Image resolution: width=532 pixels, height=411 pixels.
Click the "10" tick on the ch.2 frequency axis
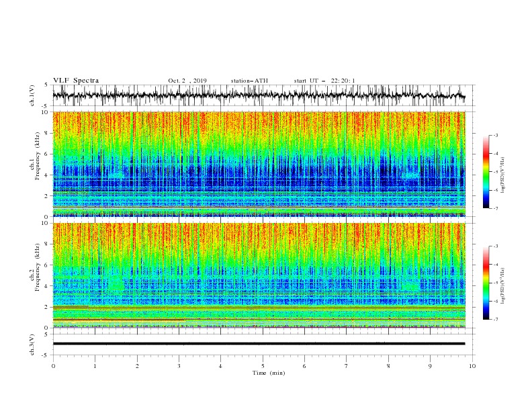45,223
